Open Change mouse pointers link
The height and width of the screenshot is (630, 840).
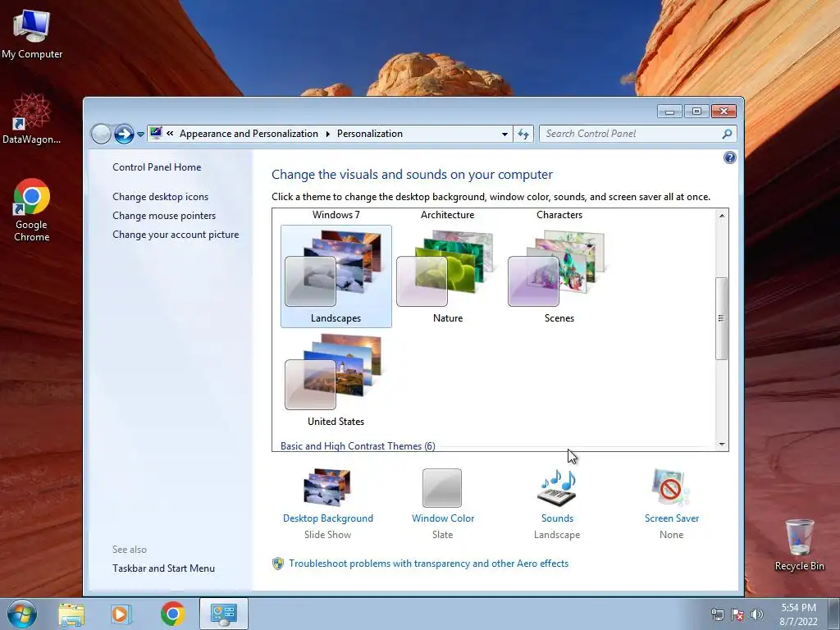click(x=164, y=216)
